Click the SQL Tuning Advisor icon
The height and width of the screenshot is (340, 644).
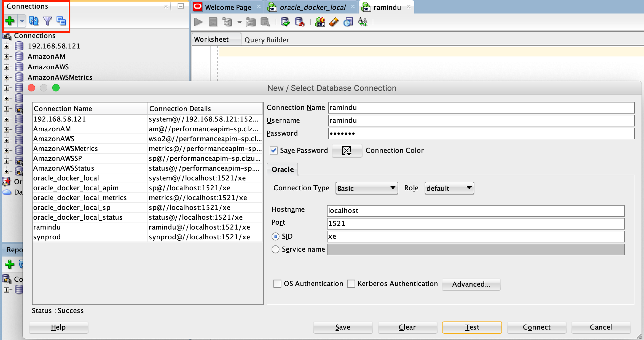pyautogui.click(x=265, y=22)
